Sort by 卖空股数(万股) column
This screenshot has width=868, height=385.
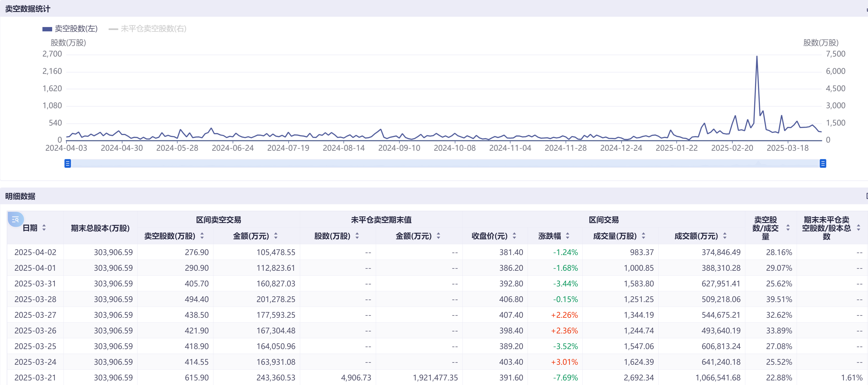[202, 236]
